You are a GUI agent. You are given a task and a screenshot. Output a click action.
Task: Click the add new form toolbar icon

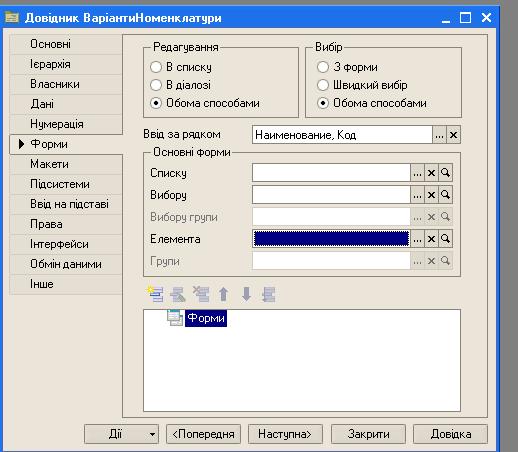pyautogui.click(x=155, y=294)
